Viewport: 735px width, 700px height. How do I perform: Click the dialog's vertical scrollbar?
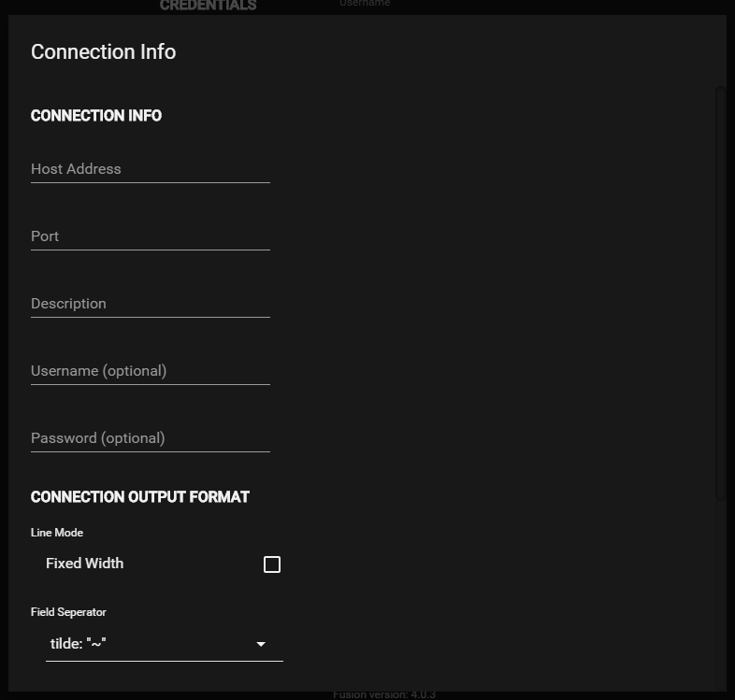click(x=720, y=293)
